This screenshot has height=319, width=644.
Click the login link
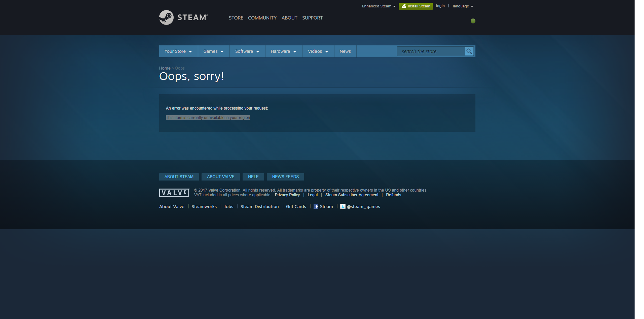tap(440, 6)
